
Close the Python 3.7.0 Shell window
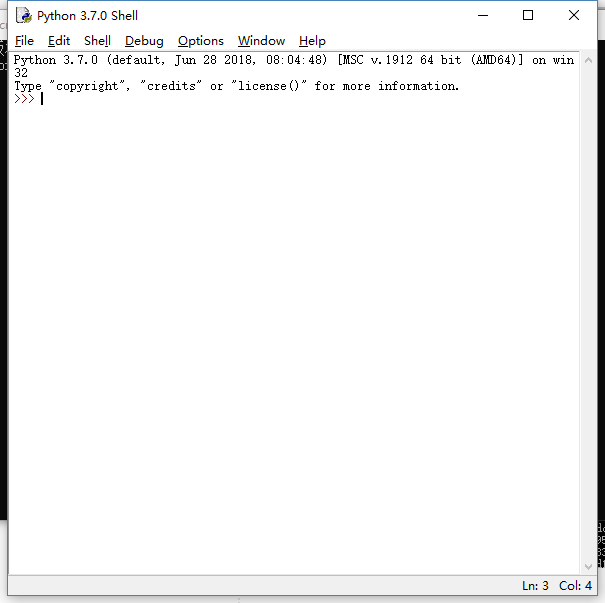click(574, 15)
